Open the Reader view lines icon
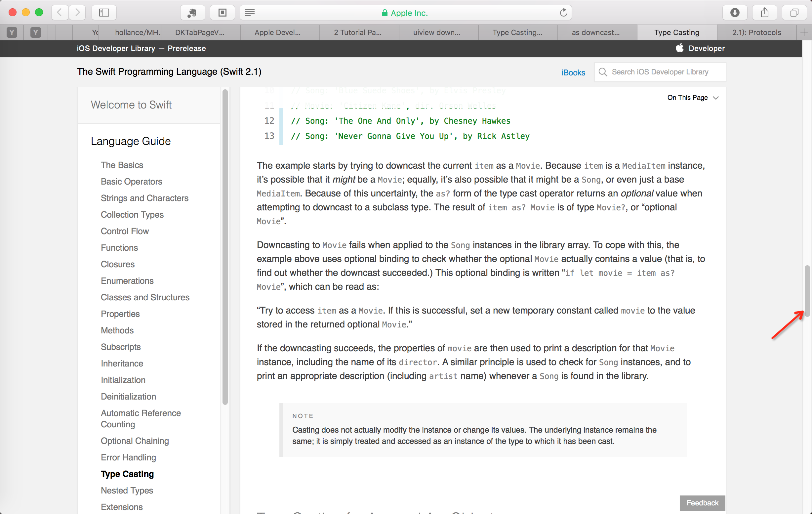The image size is (812, 514). click(250, 13)
